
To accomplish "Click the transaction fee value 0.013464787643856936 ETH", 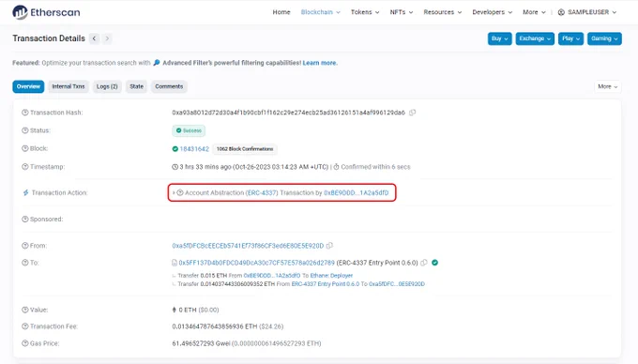I will pos(215,326).
